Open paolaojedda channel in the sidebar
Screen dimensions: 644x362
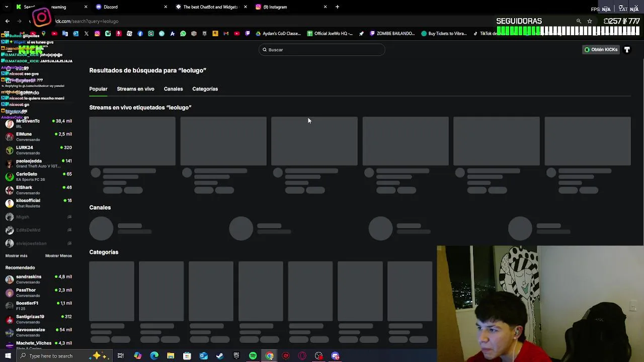(x=38, y=163)
